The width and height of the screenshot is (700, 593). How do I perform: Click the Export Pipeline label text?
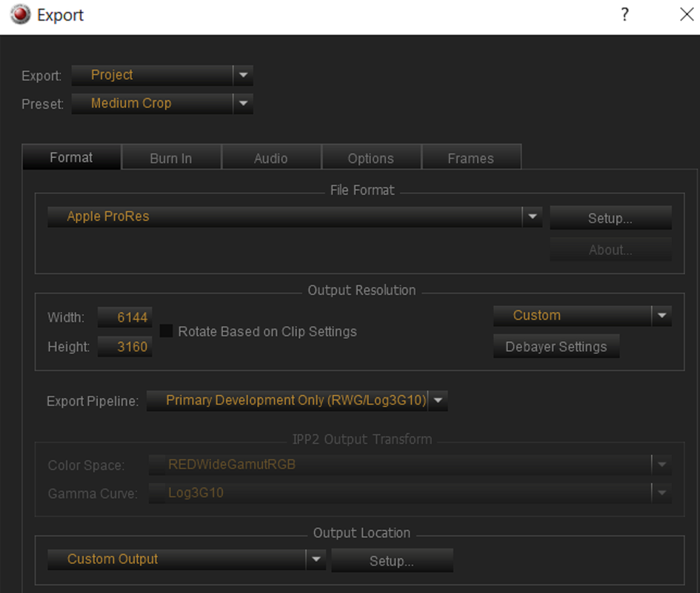(93, 401)
